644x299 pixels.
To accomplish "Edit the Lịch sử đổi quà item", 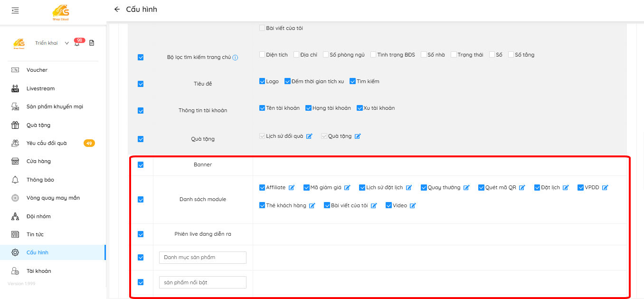I will pos(309,136).
